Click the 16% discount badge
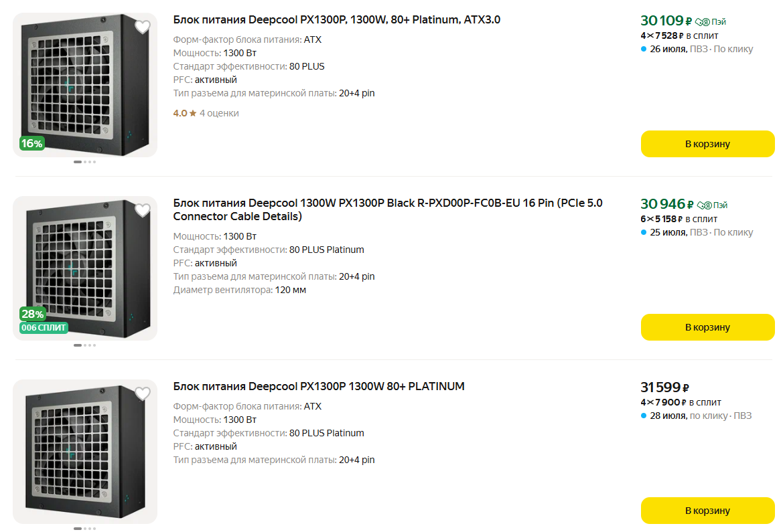Viewport: 783px width, 532px height. tap(32, 143)
